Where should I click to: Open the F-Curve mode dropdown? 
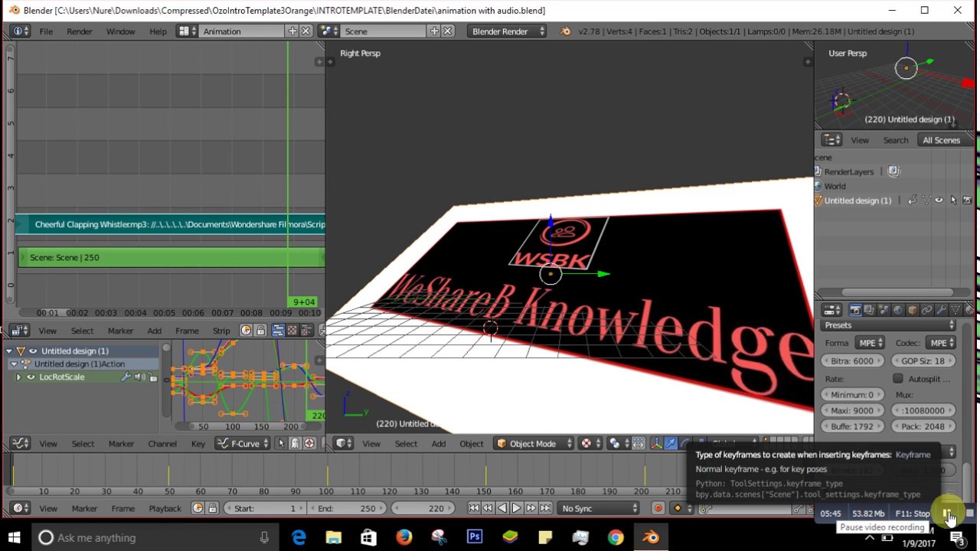[243, 444]
